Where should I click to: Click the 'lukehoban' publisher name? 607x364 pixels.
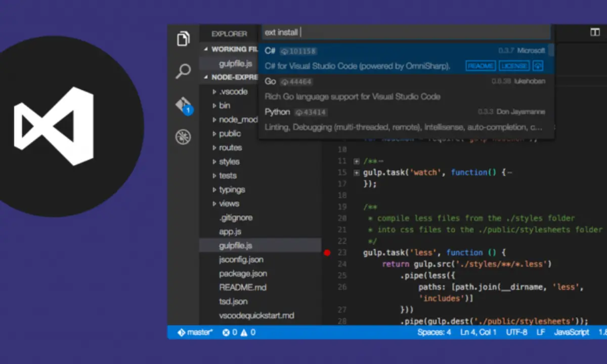(529, 81)
